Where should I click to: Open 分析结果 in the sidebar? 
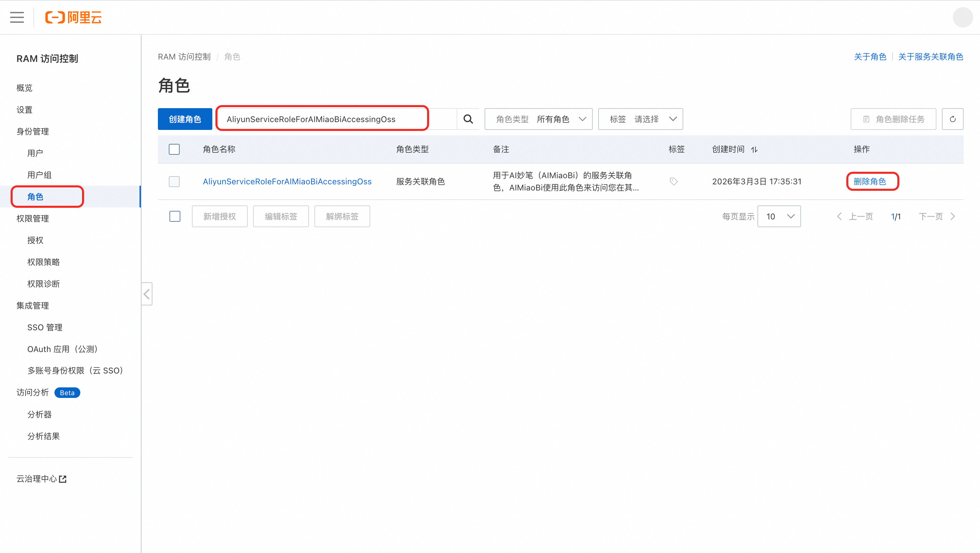point(43,436)
